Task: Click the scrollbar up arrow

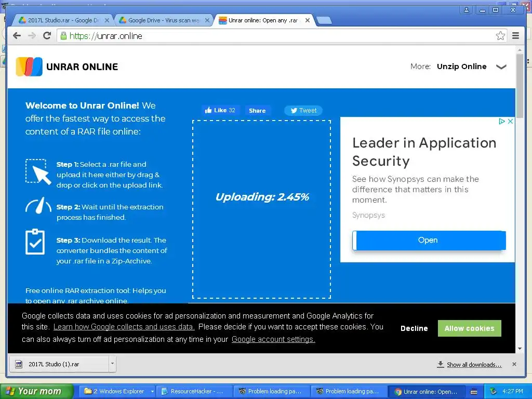Action: tap(520, 50)
